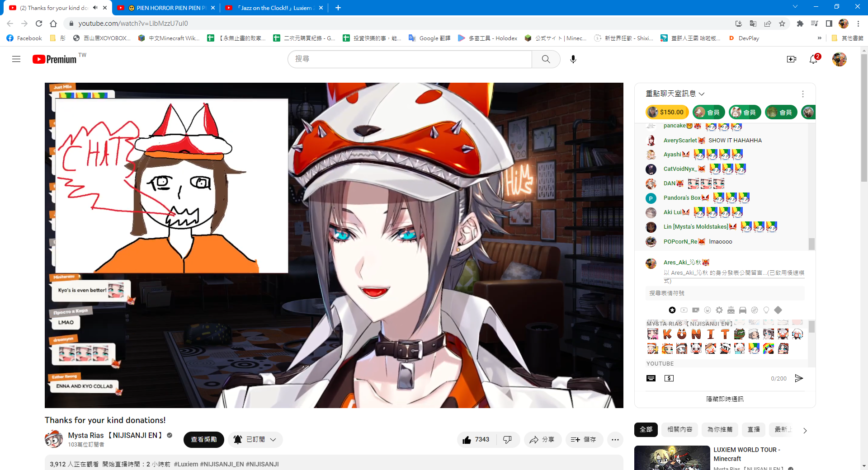Switch to PIEN HORROR browser tab
This screenshot has height=470, width=868.
[x=166, y=8]
